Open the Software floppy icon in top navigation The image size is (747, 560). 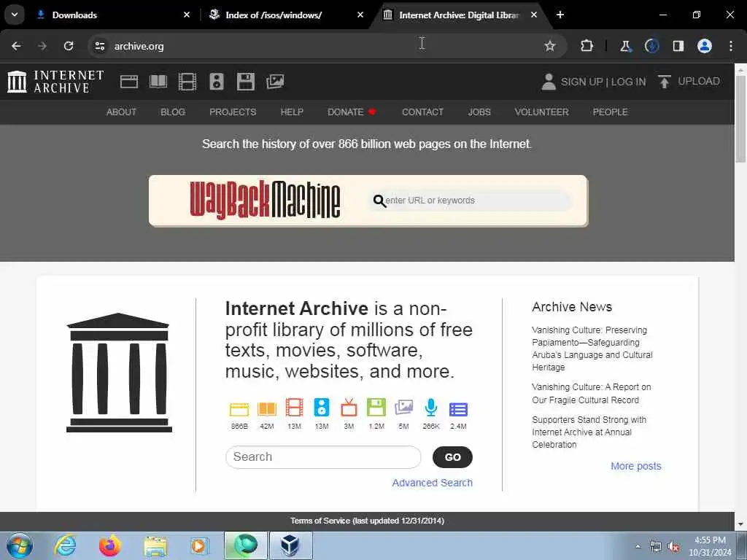[246, 82]
